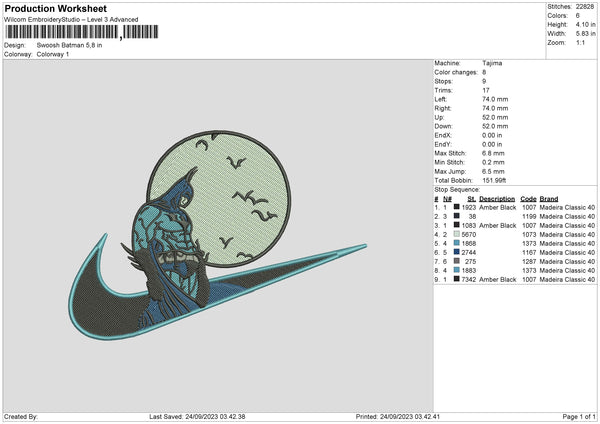
Task: Select the Min Stitch value 0.2 mm
Action: (x=493, y=162)
